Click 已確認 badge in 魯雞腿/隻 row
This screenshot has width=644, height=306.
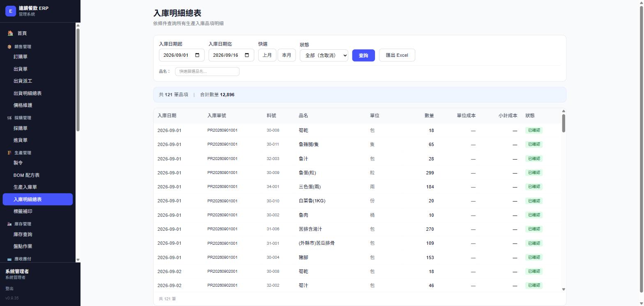point(534,144)
